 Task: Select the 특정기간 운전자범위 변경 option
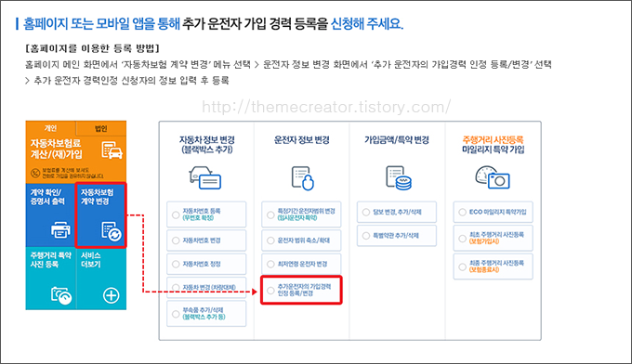[301, 214]
